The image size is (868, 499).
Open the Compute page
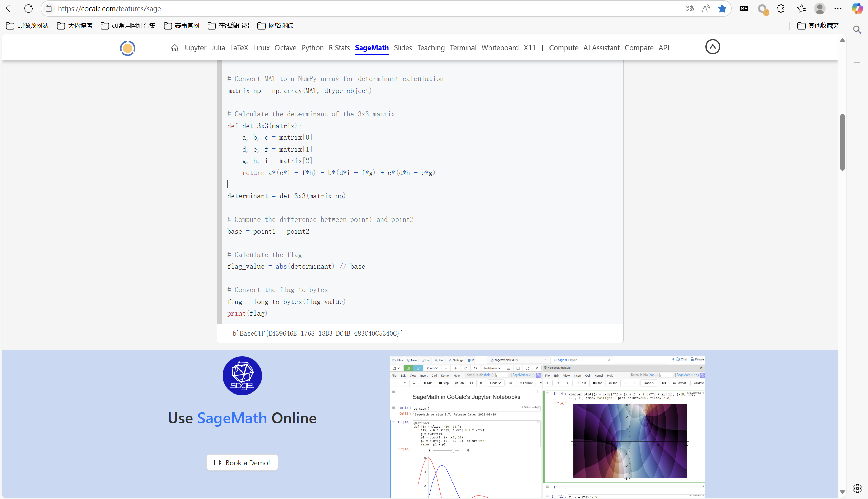click(x=564, y=47)
